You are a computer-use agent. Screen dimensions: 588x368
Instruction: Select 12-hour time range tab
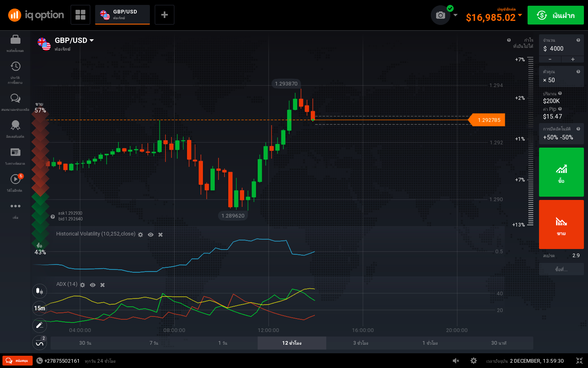pos(292,343)
